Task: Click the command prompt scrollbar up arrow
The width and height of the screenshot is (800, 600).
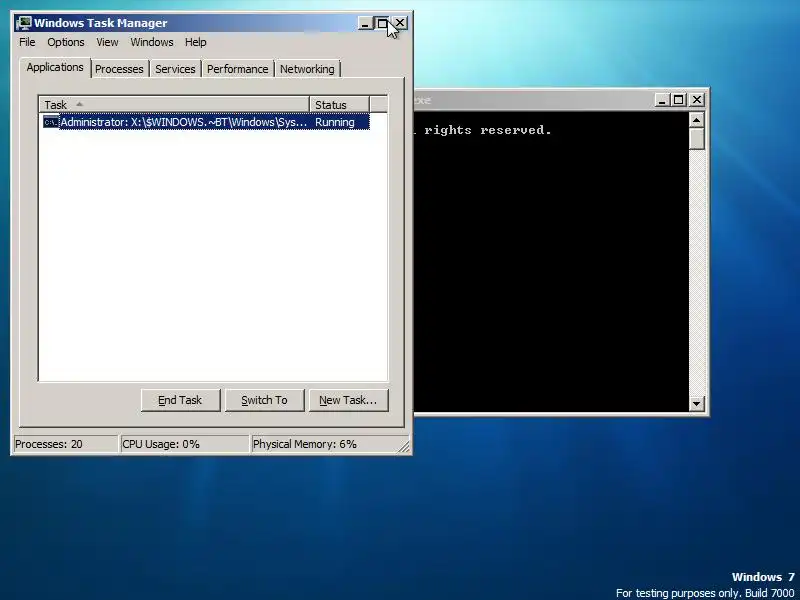Action: coord(697,120)
